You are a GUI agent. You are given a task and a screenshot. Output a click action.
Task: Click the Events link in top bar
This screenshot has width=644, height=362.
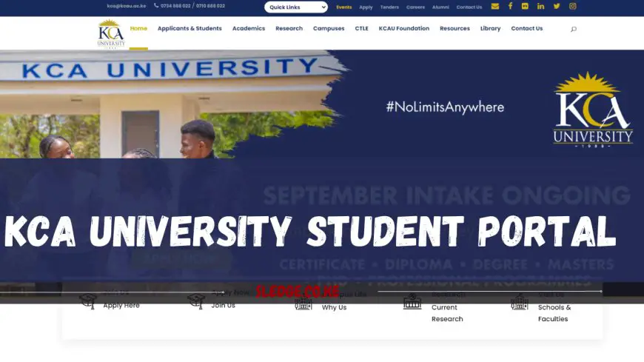pyautogui.click(x=343, y=7)
